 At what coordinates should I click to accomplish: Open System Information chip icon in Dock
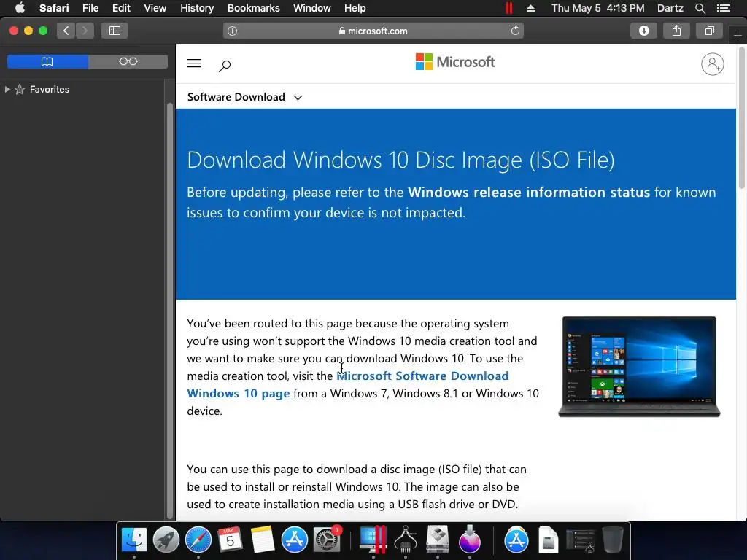point(406,540)
